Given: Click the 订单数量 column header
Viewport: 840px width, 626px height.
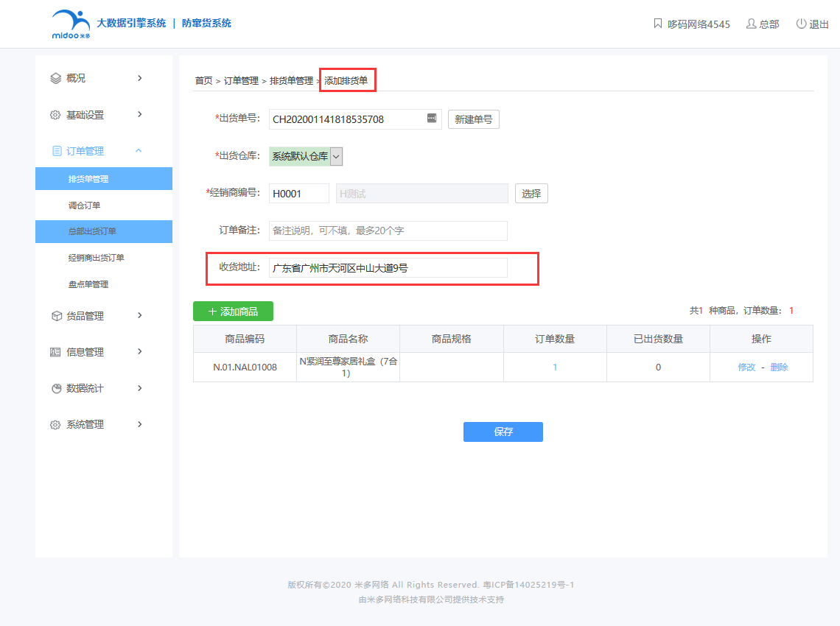Looking at the screenshot, I should coord(555,339).
